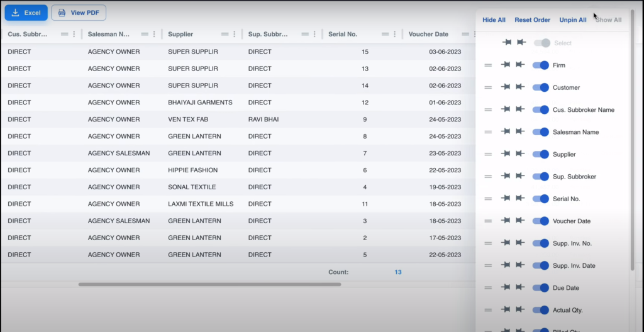Pin Voucher Date column using its left-pin icon
The height and width of the screenshot is (332, 644).
point(506,221)
